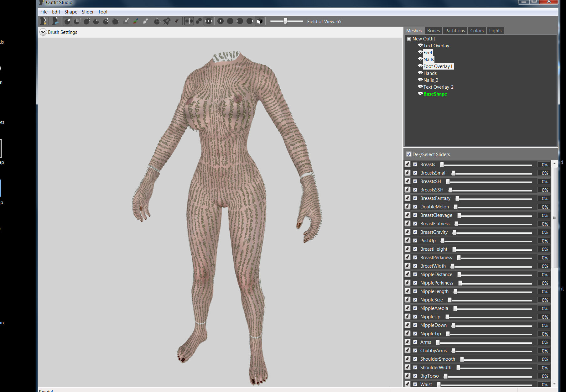The height and width of the screenshot is (392, 566).
Task: Select the BaseShape mesh name
Action: tap(435, 94)
